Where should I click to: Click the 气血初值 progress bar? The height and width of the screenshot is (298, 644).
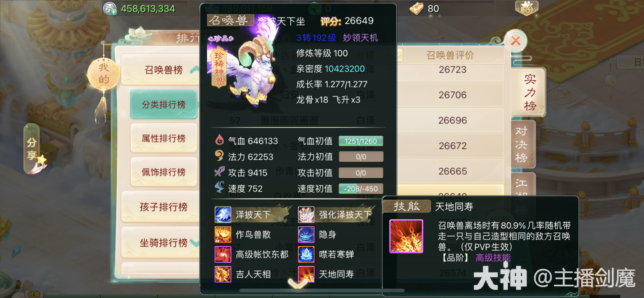[x=361, y=141]
